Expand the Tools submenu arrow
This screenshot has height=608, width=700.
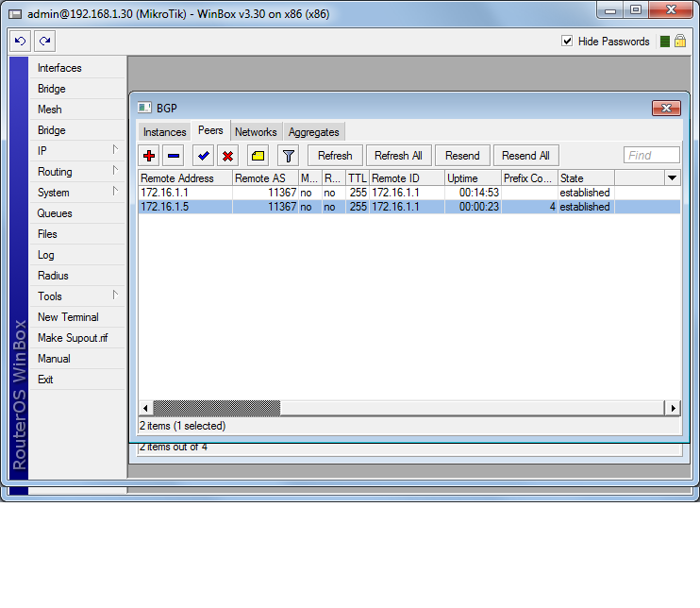(115, 295)
